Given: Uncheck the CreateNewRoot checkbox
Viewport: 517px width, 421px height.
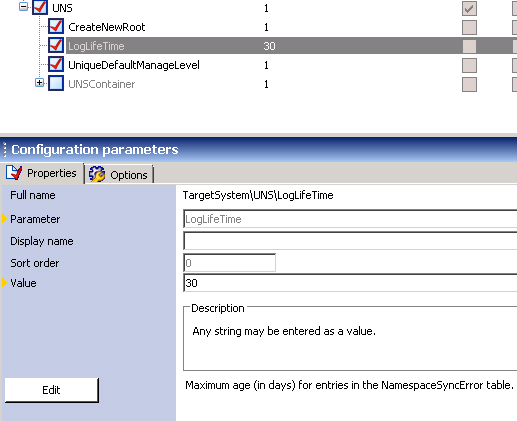Looking at the screenshot, I should 56,26.
